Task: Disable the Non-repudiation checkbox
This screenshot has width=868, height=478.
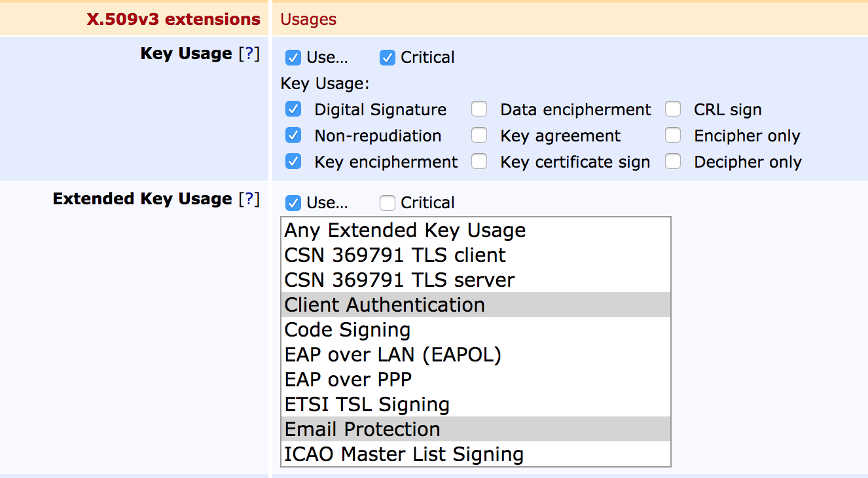Action: (x=294, y=136)
